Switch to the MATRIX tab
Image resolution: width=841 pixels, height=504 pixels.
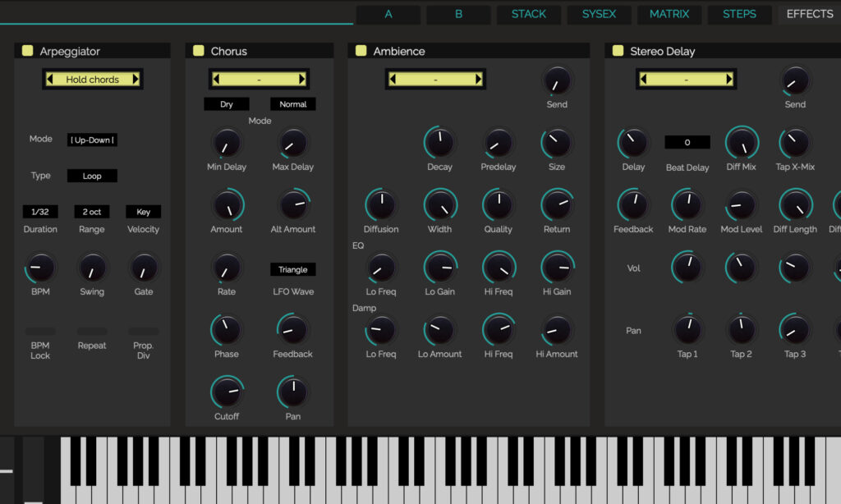[x=669, y=15]
